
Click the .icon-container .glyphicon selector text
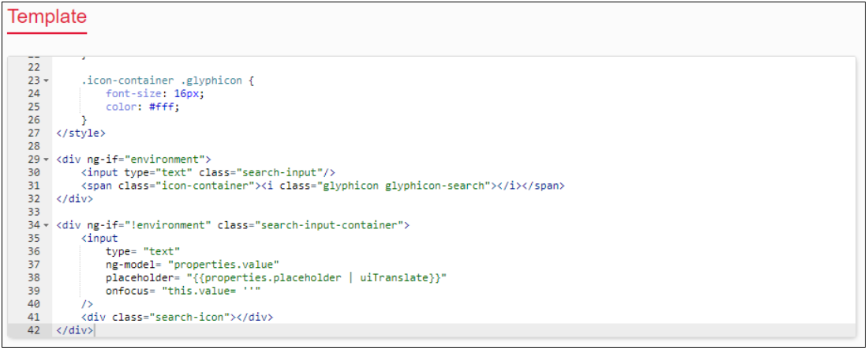click(162, 81)
